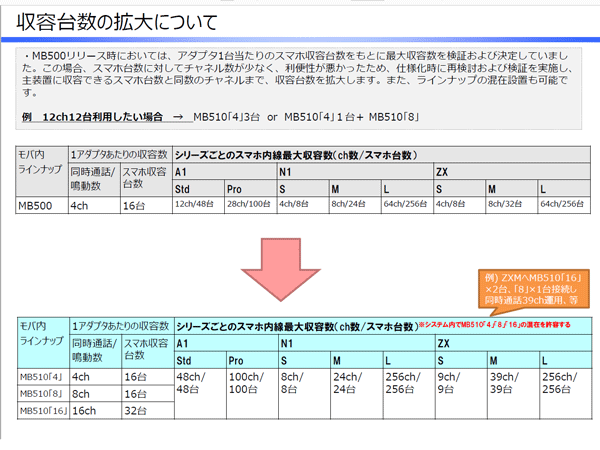Click 1アダプタあたりの収容数 header in gray table
600x450 pixels.
coord(119,155)
